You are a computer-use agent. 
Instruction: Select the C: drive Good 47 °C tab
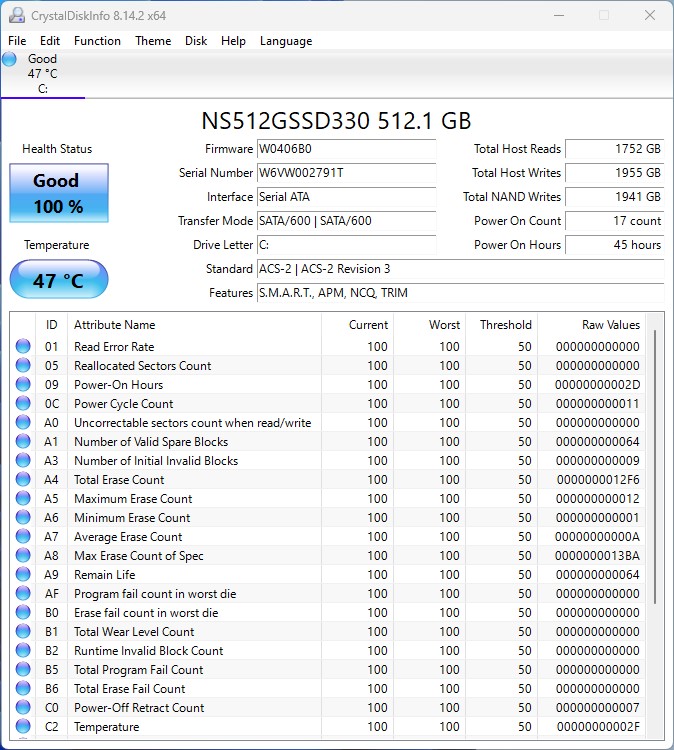pyautogui.click(x=43, y=74)
